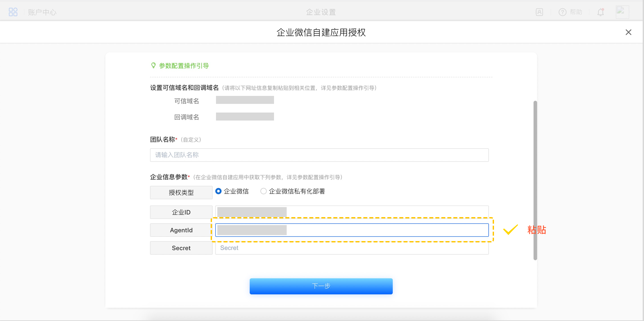Screen dimensions: 644x321
Task: Open the 参数配置操作引导 link
Action: pos(184,66)
